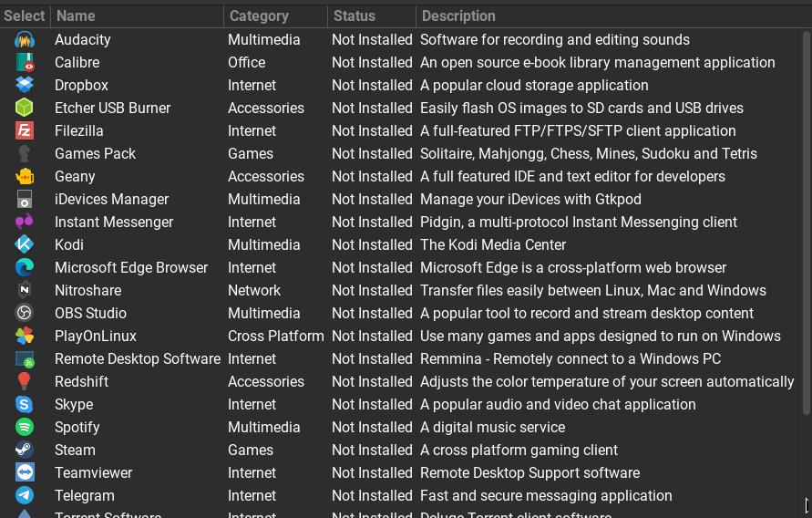Click the Skype icon
812x518 pixels.
tap(25, 405)
